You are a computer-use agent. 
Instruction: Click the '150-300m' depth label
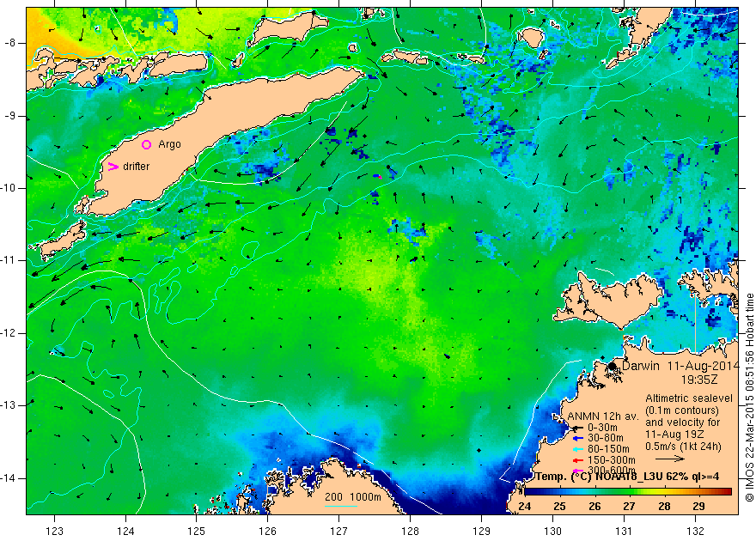611,459
